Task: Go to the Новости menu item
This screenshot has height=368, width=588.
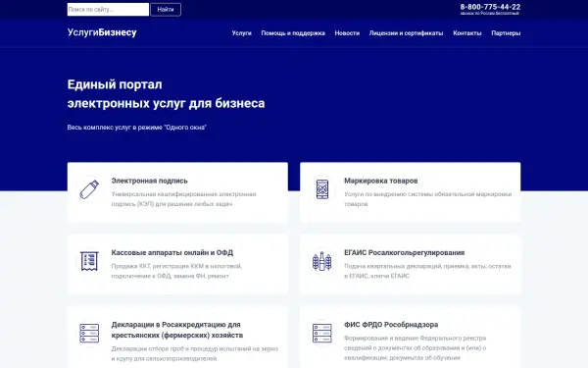Action: (x=347, y=33)
